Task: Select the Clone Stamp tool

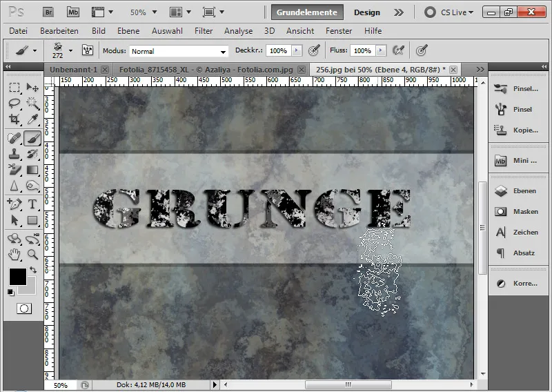Action: click(x=14, y=154)
